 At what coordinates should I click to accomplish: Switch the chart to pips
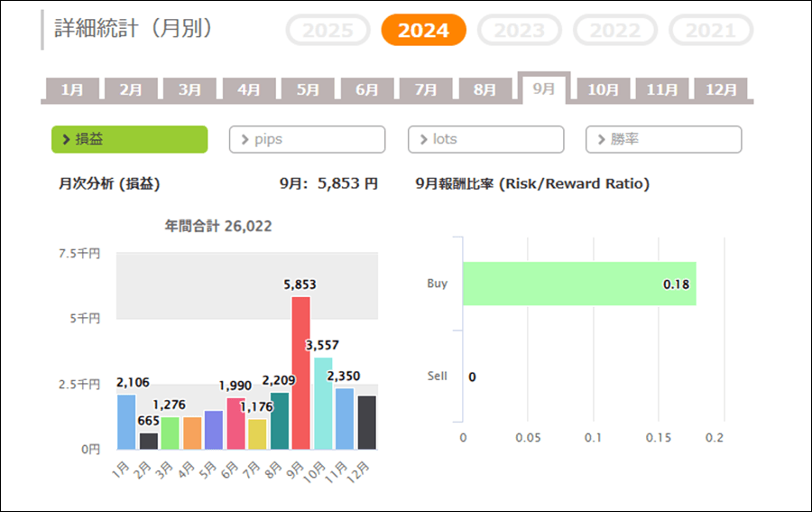click(x=307, y=139)
